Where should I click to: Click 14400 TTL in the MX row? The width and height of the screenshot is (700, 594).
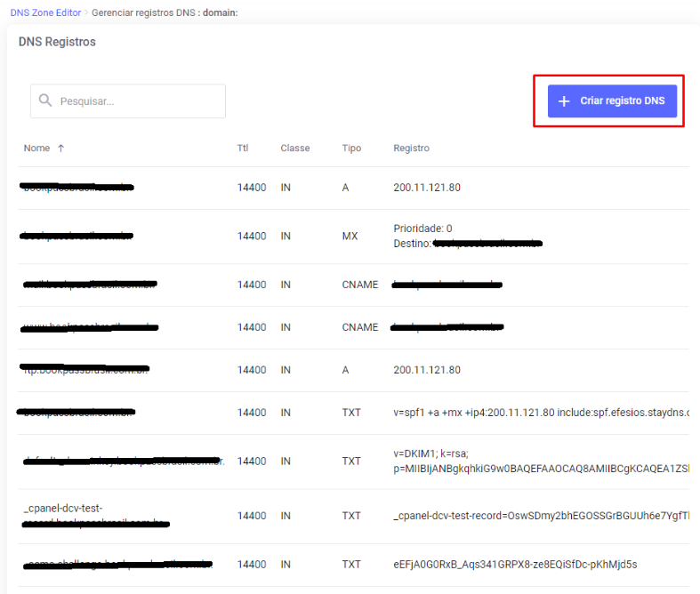(252, 236)
